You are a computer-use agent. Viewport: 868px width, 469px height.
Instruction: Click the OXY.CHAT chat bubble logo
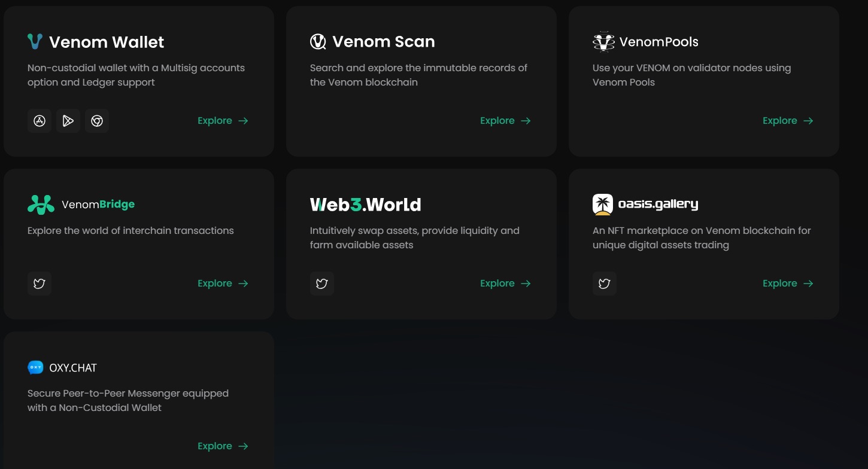point(35,367)
